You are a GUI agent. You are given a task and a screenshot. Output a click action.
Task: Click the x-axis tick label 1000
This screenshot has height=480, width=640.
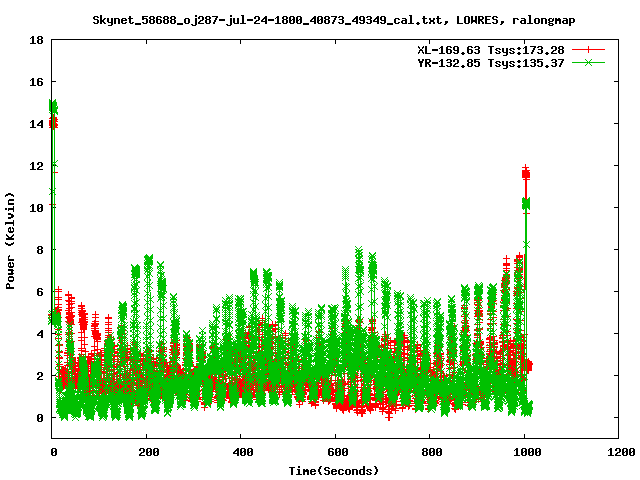pyautogui.click(x=527, y=452)
